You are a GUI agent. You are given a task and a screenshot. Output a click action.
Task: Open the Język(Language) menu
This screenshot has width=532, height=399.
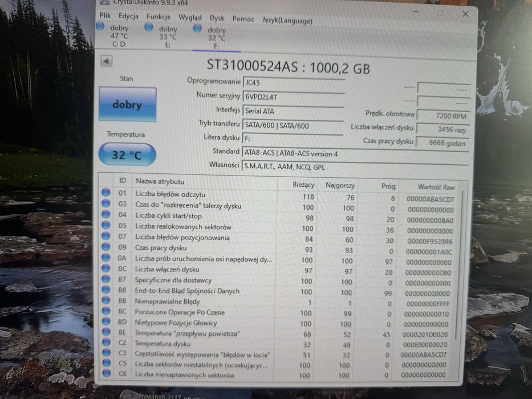tap(287, 21)
